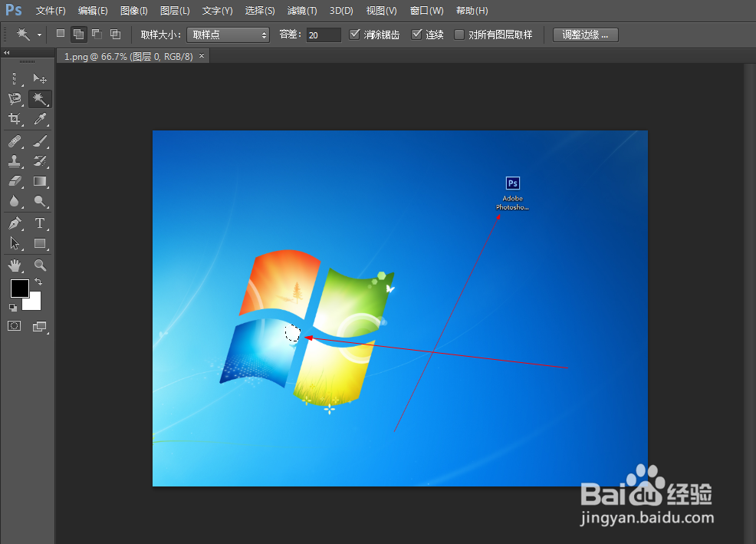The width and height of the screenshot is (756, 544).
Task: Select the Clone Stamp tool
Action: point(15,160)
